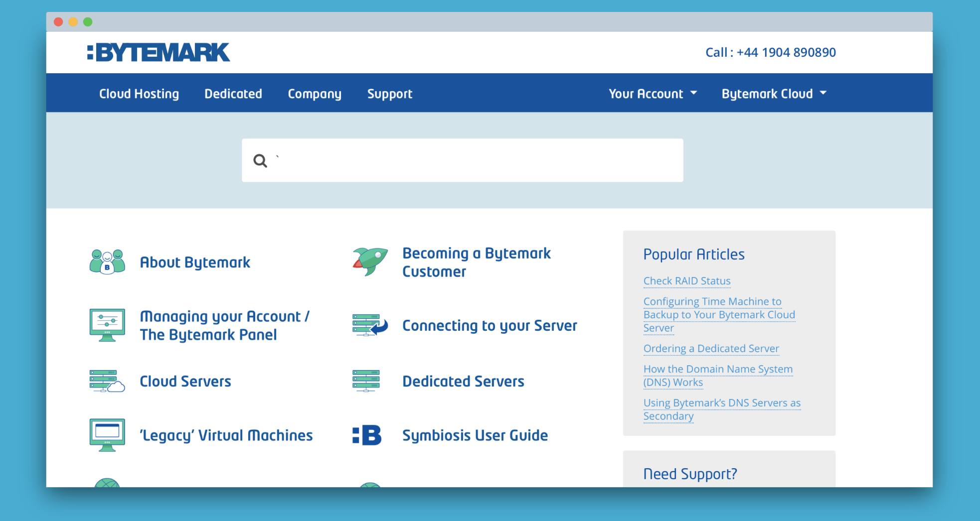Click the Popular Articles heading
The image size is (980, 521).
pos(694,255)
